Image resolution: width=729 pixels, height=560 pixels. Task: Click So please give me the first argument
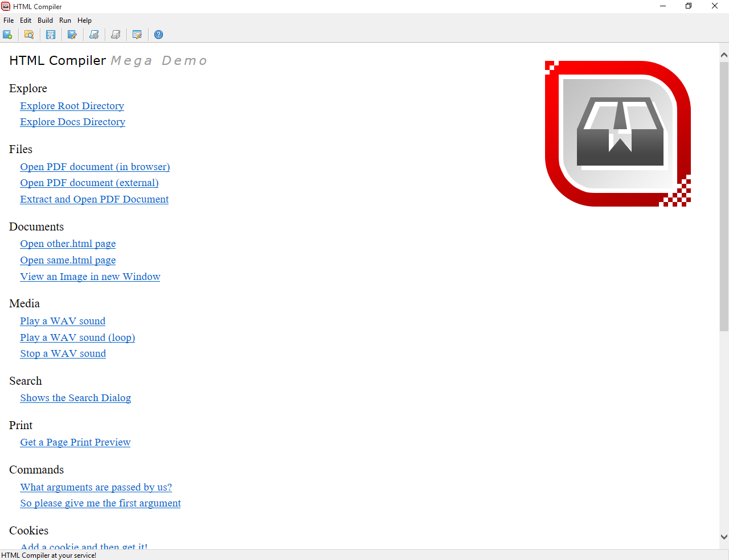click(x=100, y=503)
